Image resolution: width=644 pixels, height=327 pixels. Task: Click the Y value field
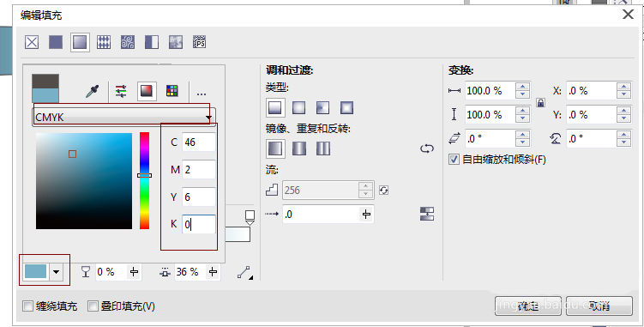[x=198, y=197]
